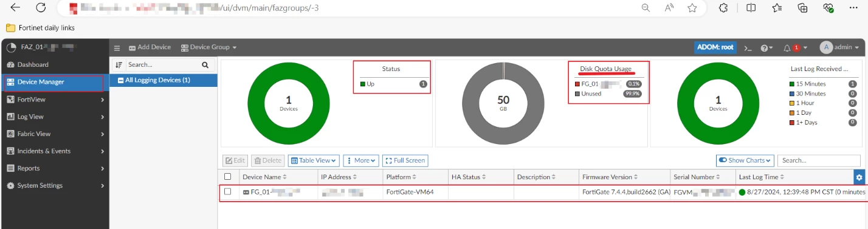This screenshot has height=229, width=868.
Task: Reload the page with the refresh icon
Action: tap(41, 8)
